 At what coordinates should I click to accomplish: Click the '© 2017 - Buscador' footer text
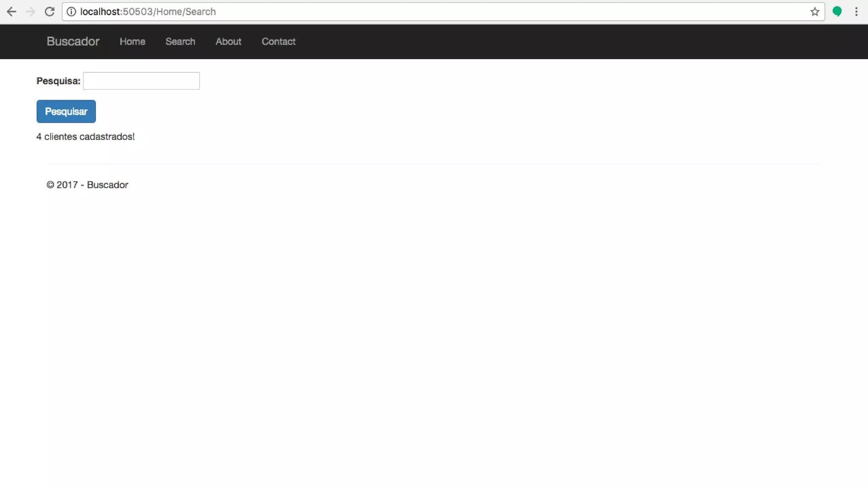point(87,185)
